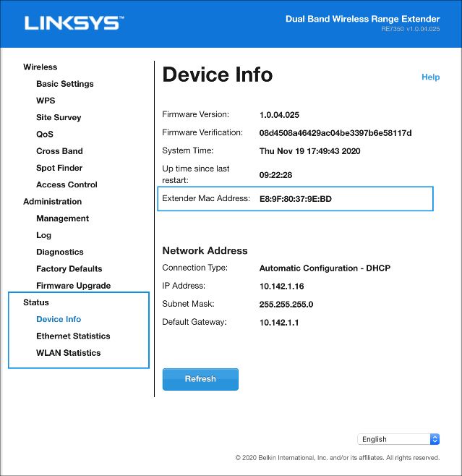Click the Belkin copyright notice

pyautogui.click(x=338, y=458)
